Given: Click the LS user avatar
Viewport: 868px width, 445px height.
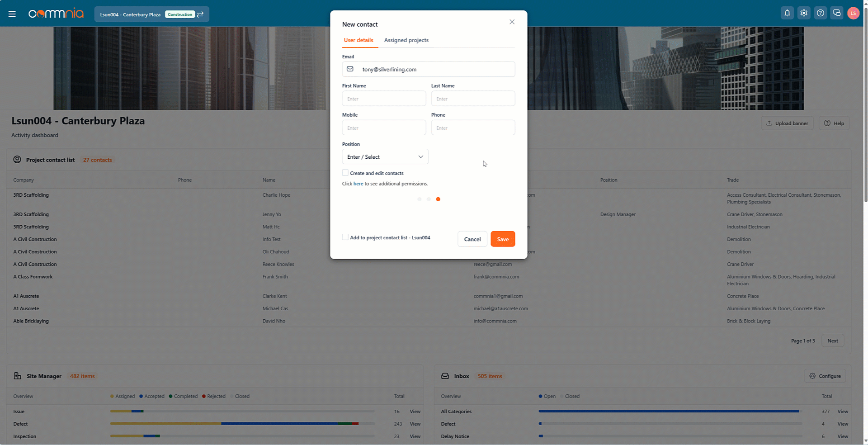Looking at the screenshot, I should point(853,13).
